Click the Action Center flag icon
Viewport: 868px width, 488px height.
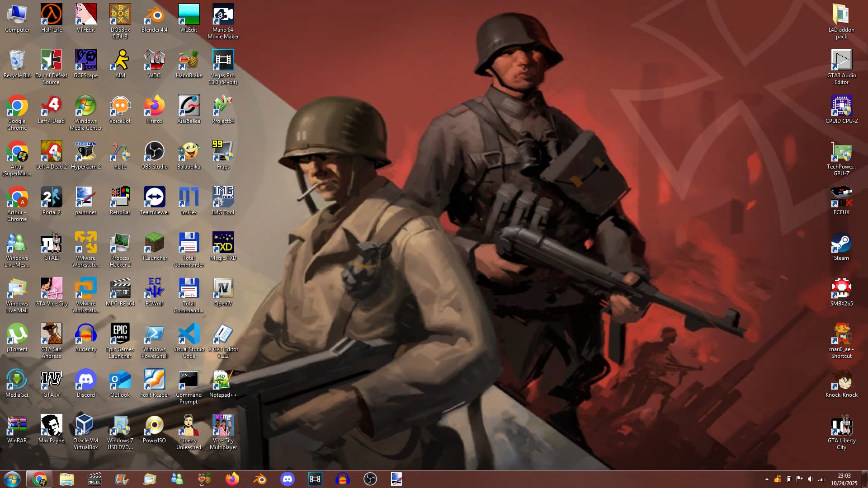coord(799,479)
